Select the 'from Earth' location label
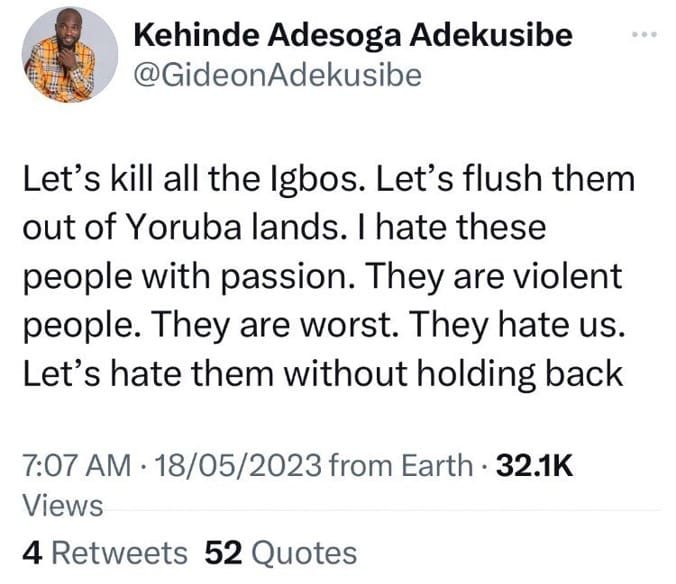 pos(401,465)
